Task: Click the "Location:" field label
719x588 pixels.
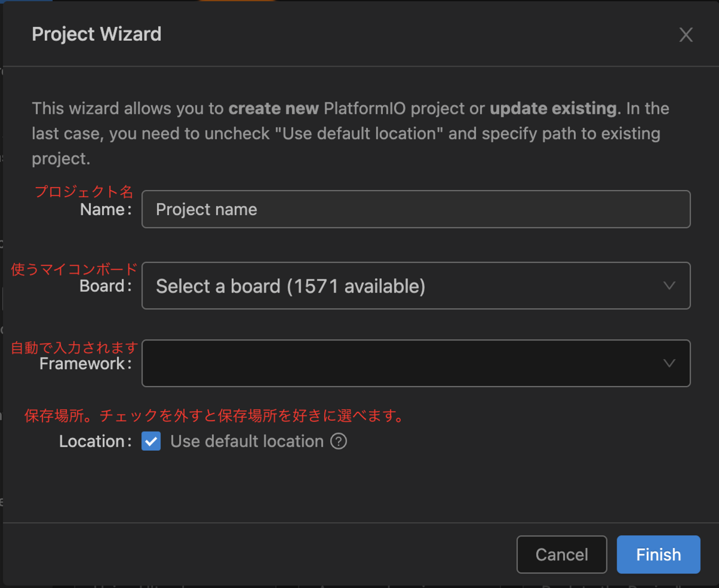Action: (95, 442)
